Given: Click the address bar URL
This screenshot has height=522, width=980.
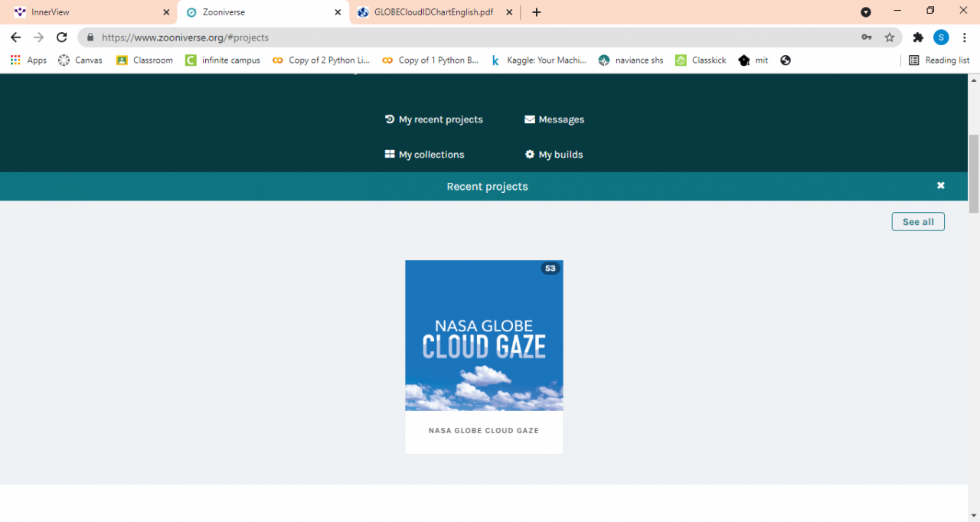Looking at the screenshot, I should coord(185,38).
